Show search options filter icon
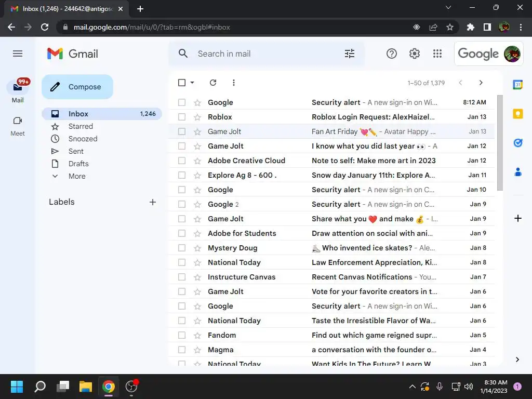Image resolution: width=532 pixels, height=399 pixels. pyautogui.click(x=350, y=54)
